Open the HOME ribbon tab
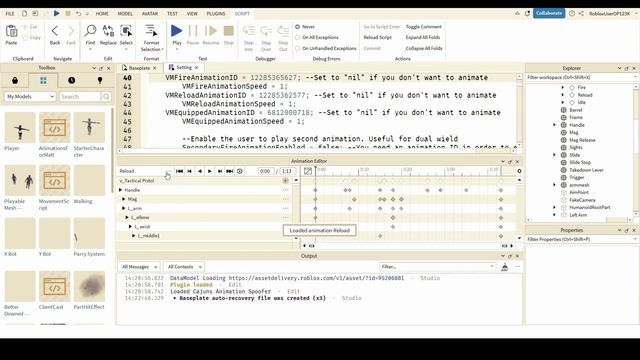The image size is (640, 360). 102,14
